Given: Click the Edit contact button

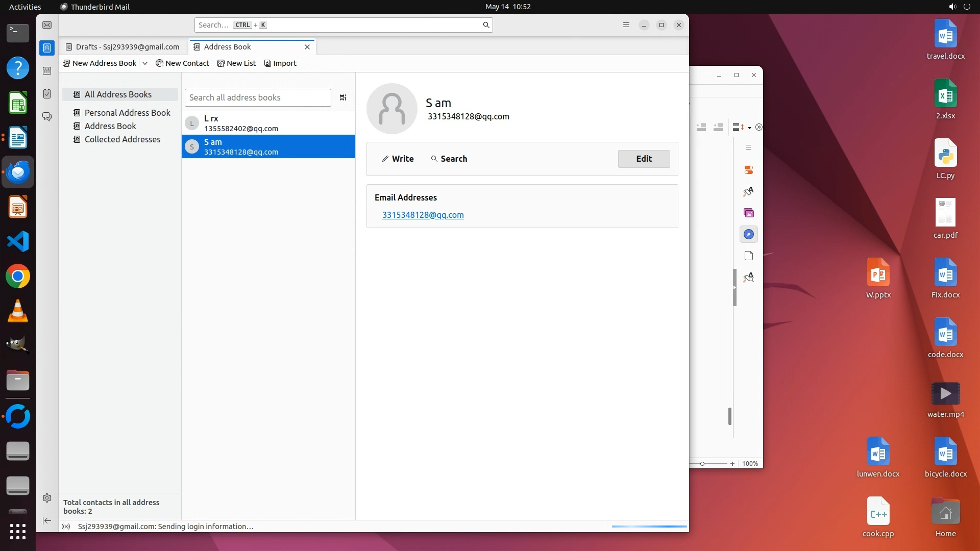Looking at the screenshot, I should pos(644,159).
